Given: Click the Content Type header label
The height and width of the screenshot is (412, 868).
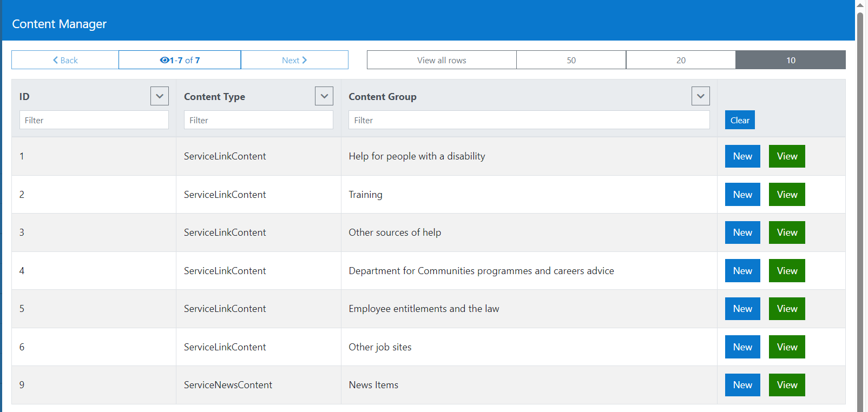Looking at the screenshot, I should (214, 97).
